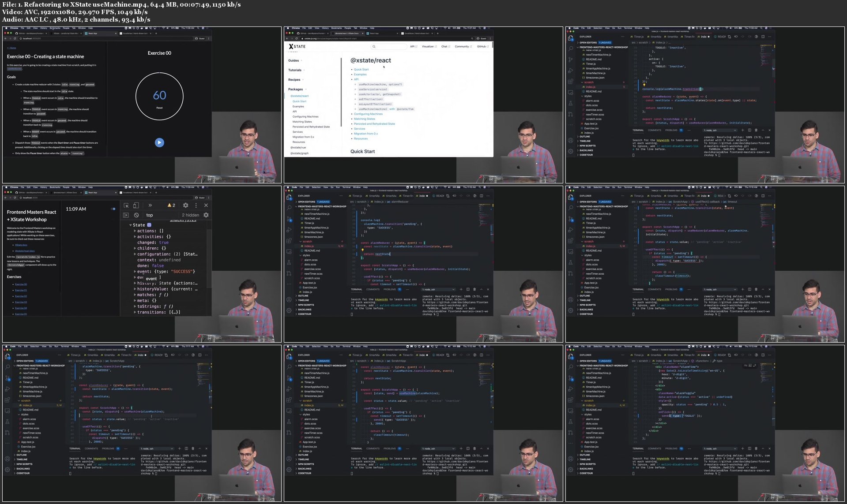Open the 'Exercise 01' link in the Exercises list
847x504 pixels.
point(21,290)
